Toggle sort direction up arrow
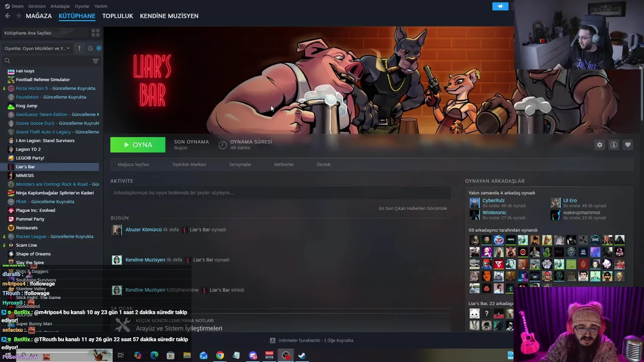 79,48
